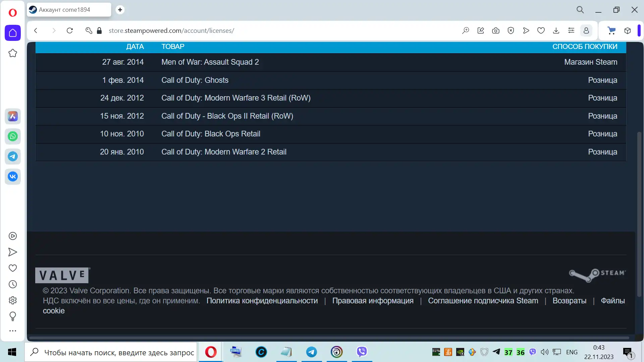Open Opera main menu logo

[13, 13]
